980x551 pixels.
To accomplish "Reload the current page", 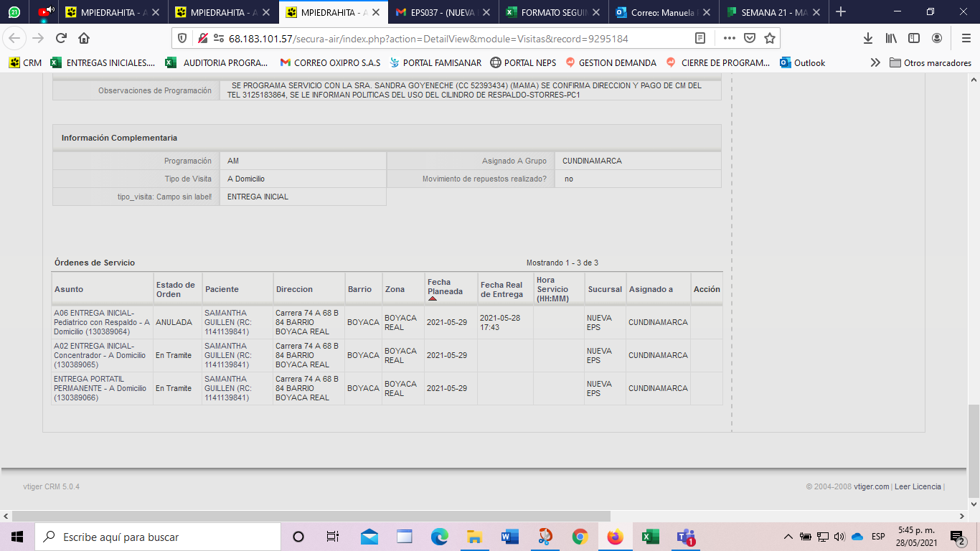I will click(61, 38).
